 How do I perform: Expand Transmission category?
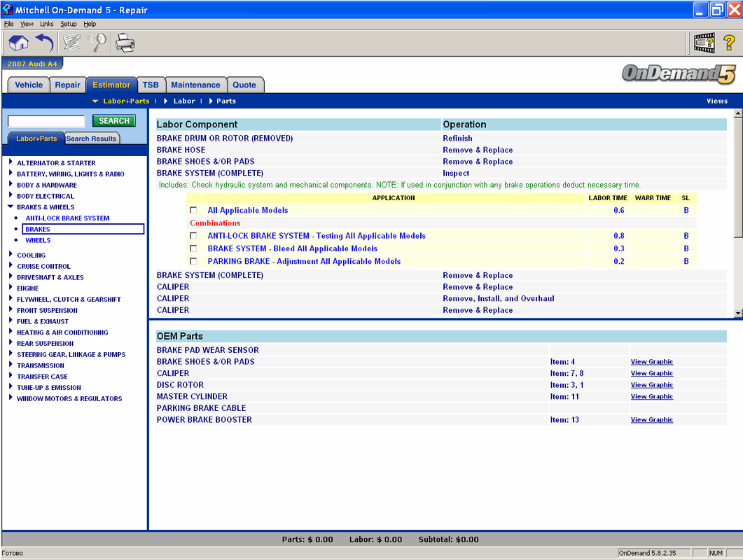11,365
